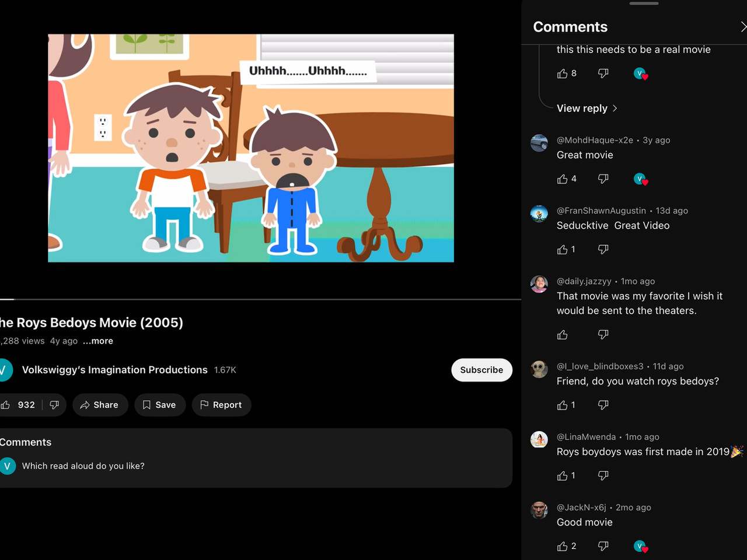747x560 pixels.
Task: Click the '4y ago' upload date
Action: [64, 341]
